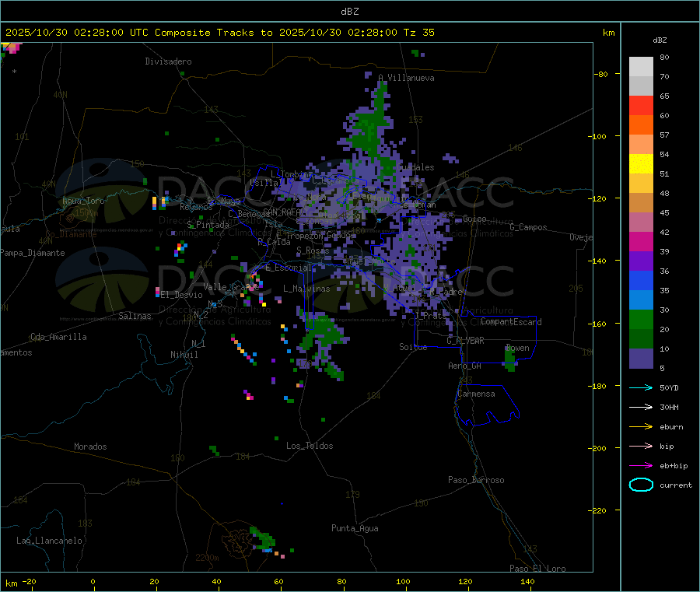This screenshot has width=700, height=592.
Task: Select the 'Cda_Amarilla' label
Action: point(58,337)
